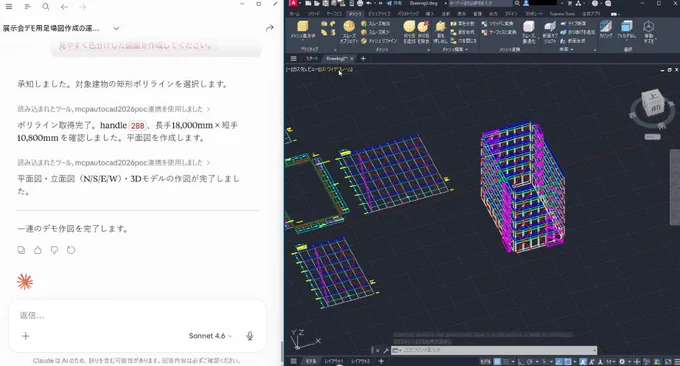Click the AutoCAD application menu button
Image resolution: width=680 pixels, height=366 pixels.
click(294, 3)
